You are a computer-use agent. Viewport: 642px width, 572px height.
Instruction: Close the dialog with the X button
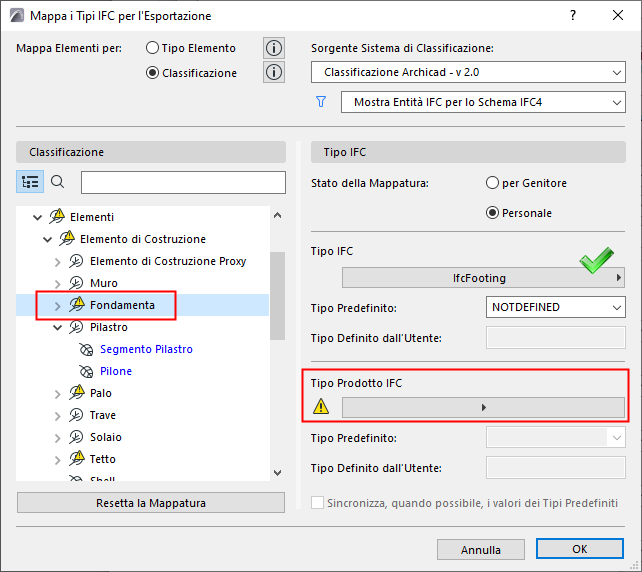(x=618, y=16)
